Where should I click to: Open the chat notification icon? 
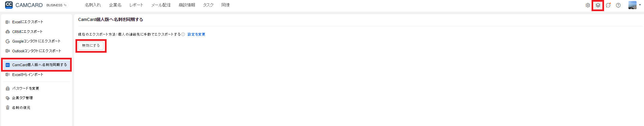point(608,5)
